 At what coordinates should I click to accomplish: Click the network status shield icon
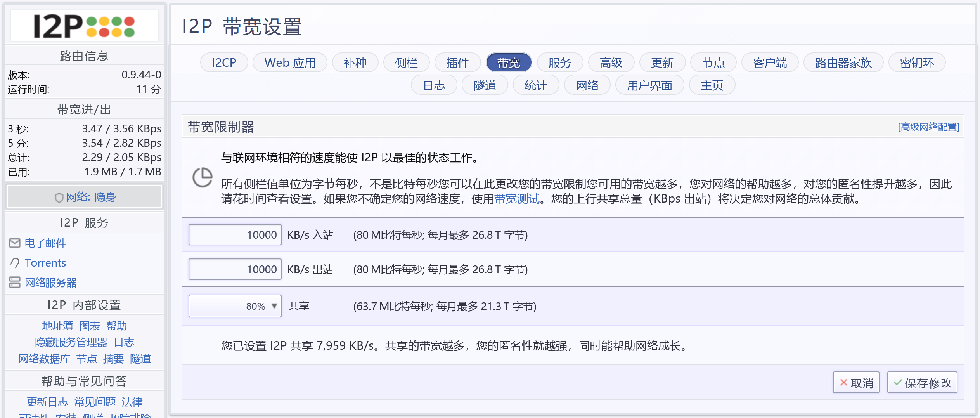click(59, 198)
